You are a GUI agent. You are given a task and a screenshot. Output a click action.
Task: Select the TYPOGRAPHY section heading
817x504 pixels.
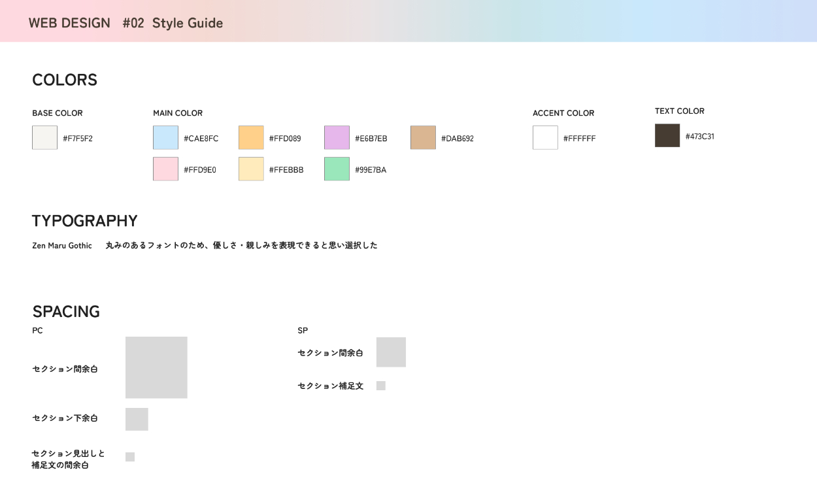click(x=85, y=221)
